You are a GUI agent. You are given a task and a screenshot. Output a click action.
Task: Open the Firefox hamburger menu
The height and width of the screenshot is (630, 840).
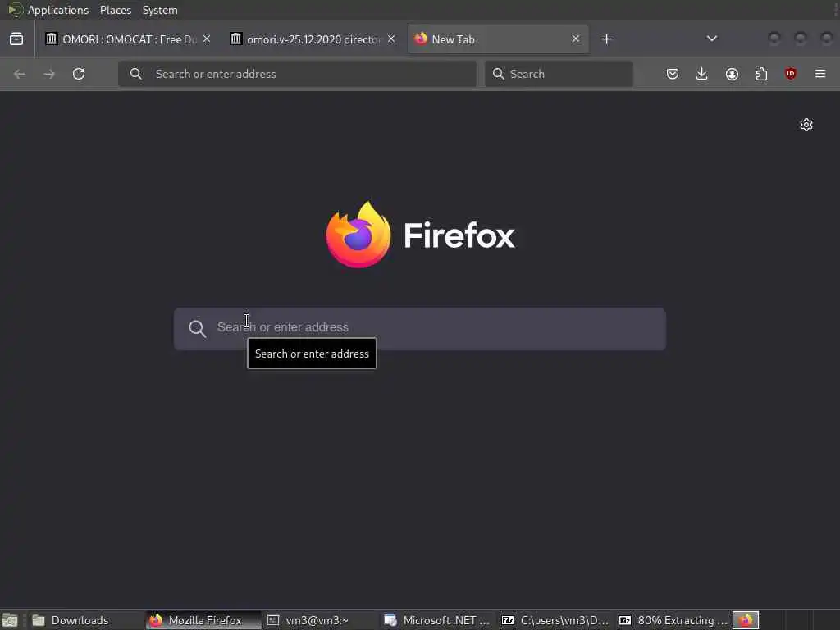(x=820, y=74)
